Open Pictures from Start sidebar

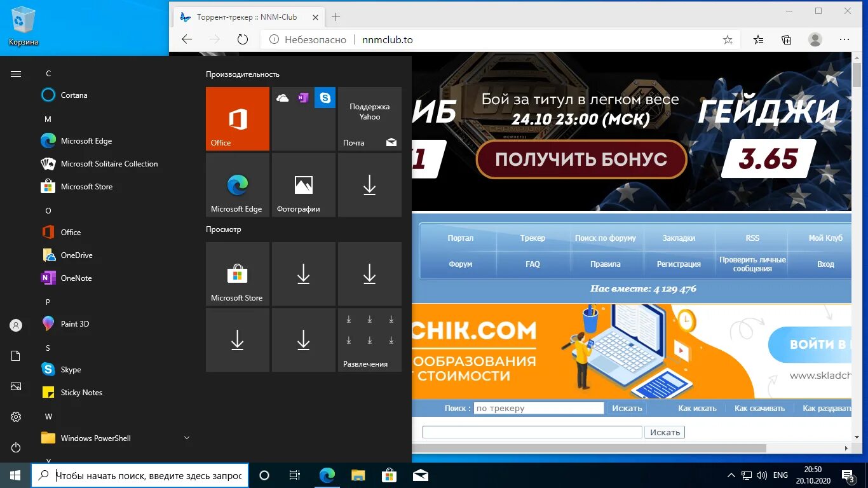point(16,386)
